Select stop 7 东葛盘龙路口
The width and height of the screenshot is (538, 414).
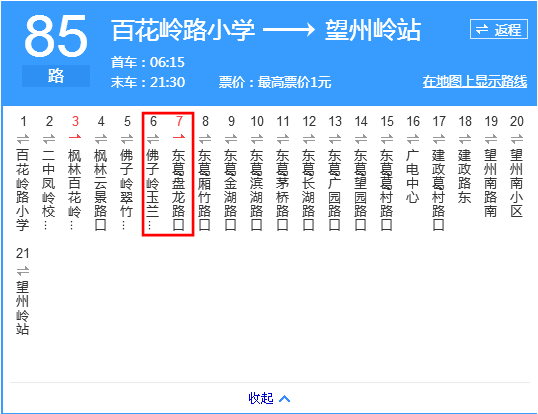click(178, 190)
